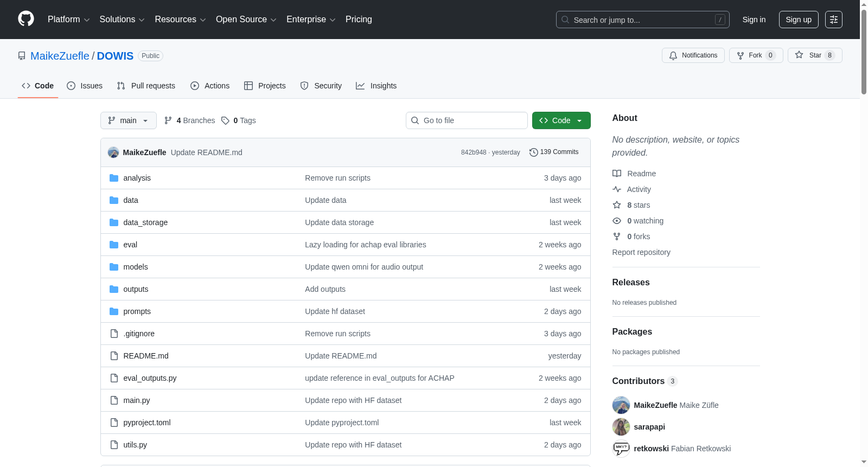Expand the Resources menu
This screenshot has width=868, height=467.
pyautogui.click(x=181, y=20)
